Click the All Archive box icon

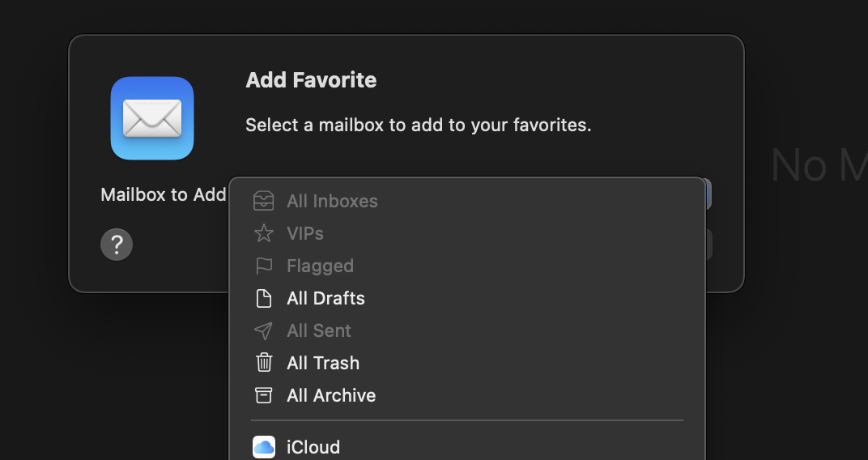tap(264, 395)
